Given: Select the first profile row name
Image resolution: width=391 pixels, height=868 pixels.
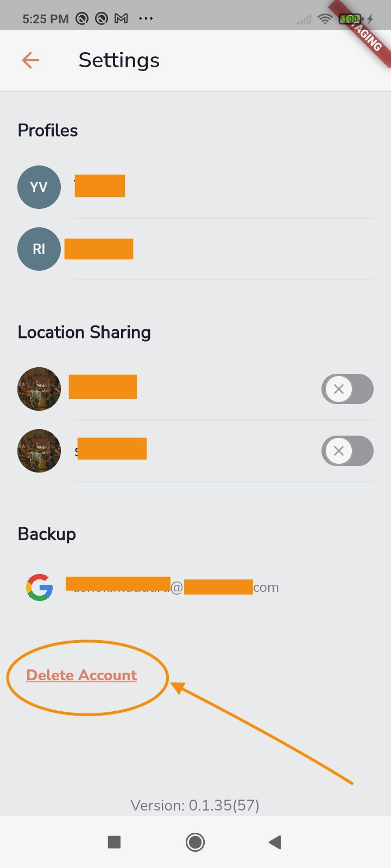Looking at the screenshot, I should (100, 186).
